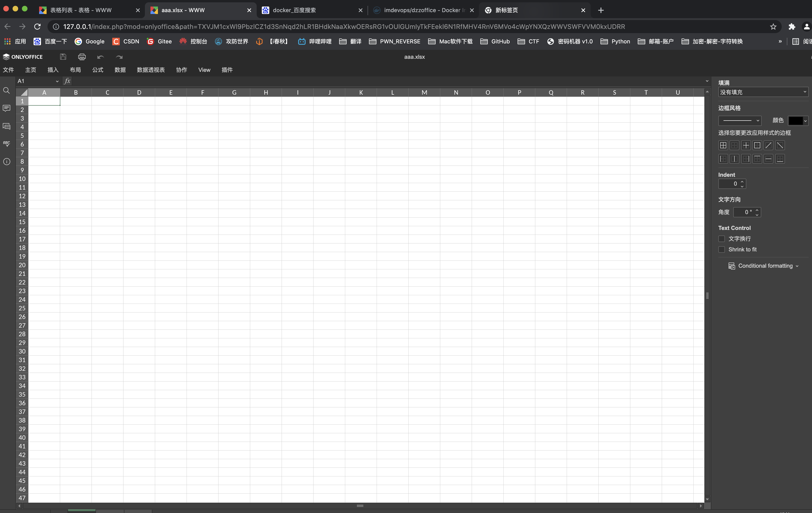Click the Undo icon
The image size is (812, 513).
coord(100,57)
